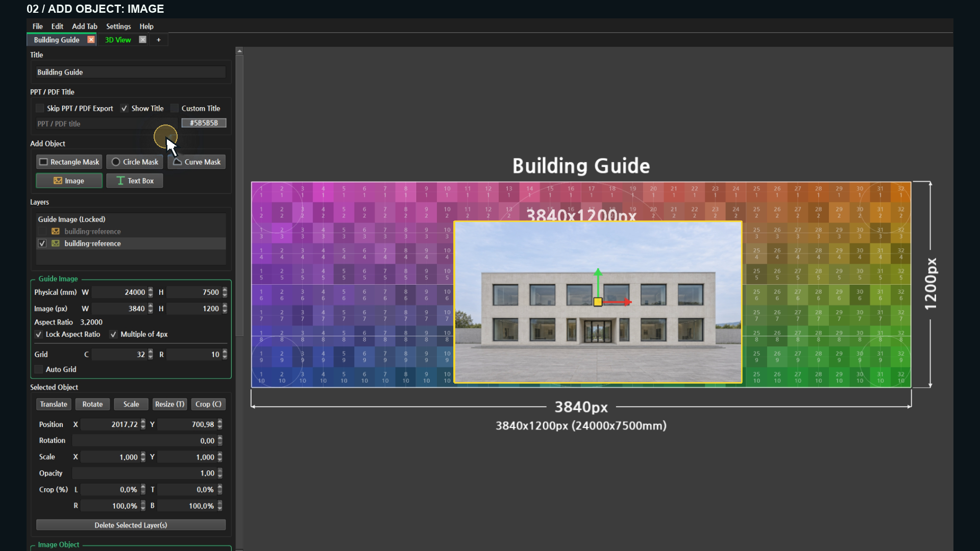Screen dimensions: 980x551
Task: Add a Curve Mask object
Action: coord(197,162)
